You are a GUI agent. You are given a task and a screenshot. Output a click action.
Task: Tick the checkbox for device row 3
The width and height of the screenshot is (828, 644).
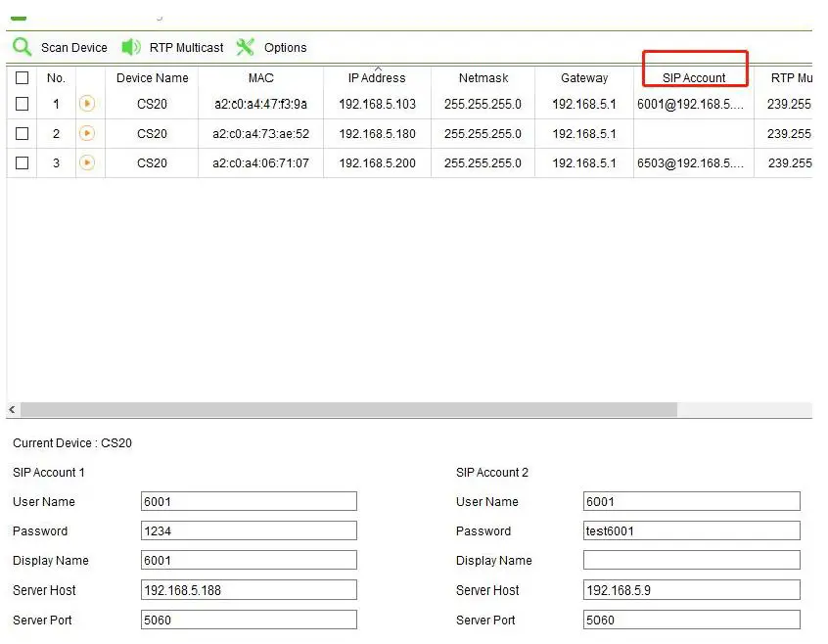coord(23,163)
